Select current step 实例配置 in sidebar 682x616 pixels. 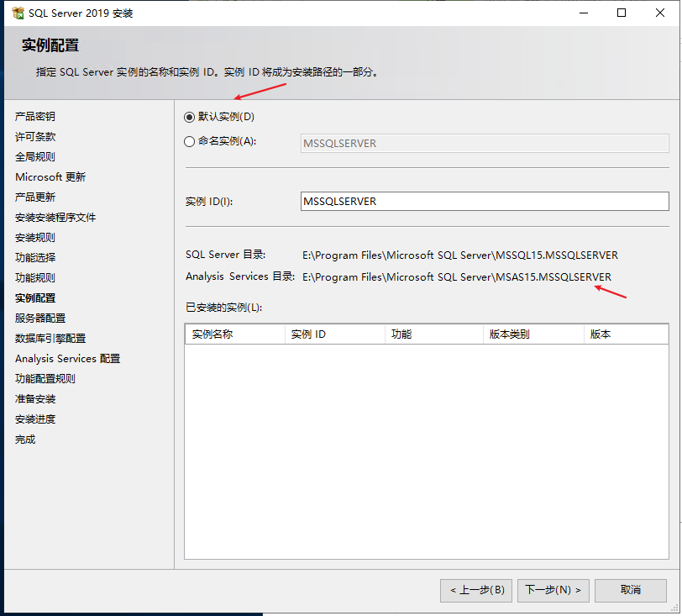(x=35, y=298)
